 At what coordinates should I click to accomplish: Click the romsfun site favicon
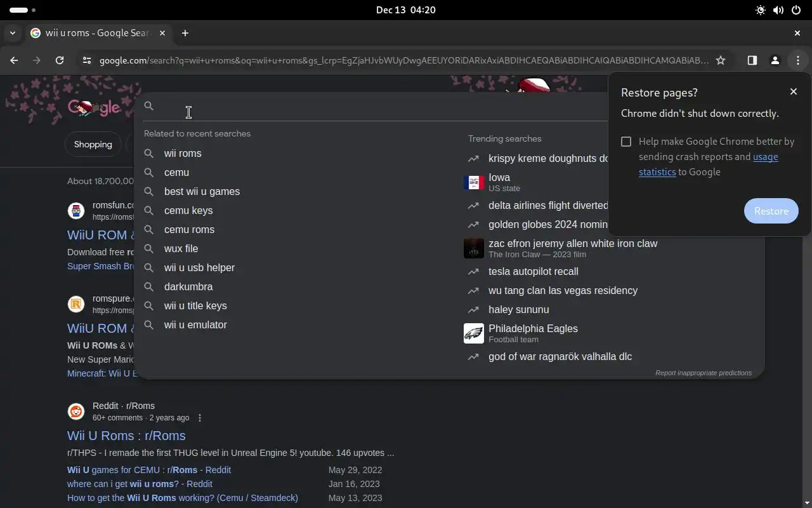coord(76,211)
